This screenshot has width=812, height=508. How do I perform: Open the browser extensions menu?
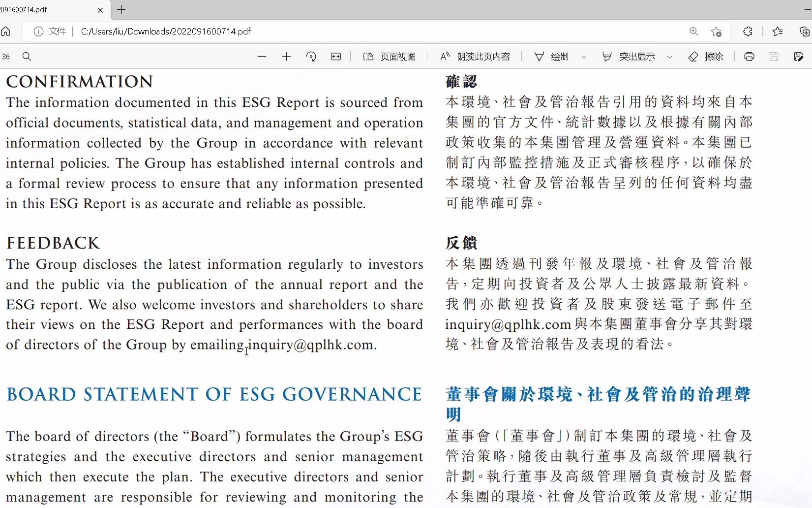[748, 32]
